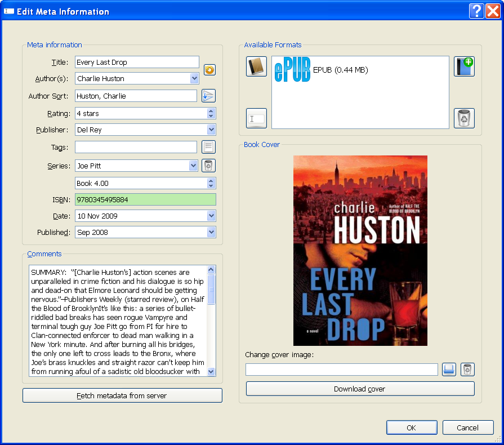The image size is (504, 445).
Task: Click the set metadata from format icon
Action: 256,118
